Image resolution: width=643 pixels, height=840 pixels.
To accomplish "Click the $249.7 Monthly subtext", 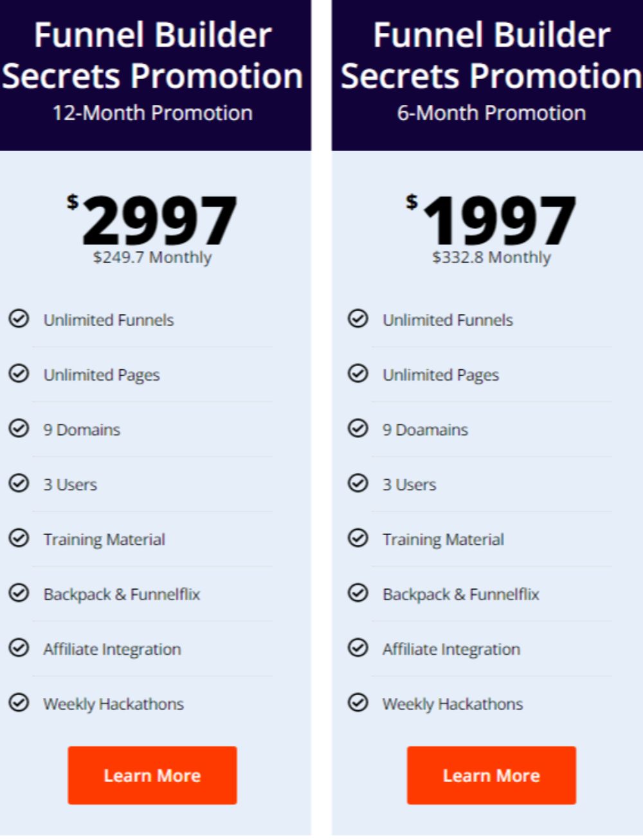I will click(x=152, y=257).
